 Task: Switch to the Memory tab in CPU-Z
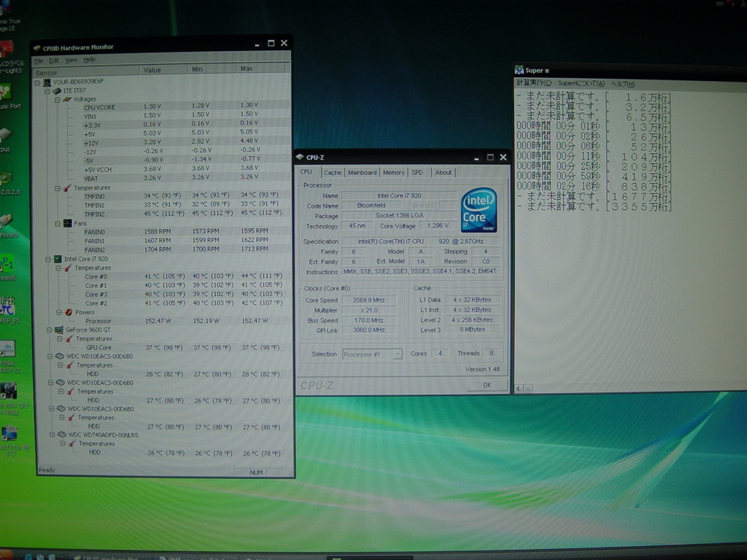(393, 173)
